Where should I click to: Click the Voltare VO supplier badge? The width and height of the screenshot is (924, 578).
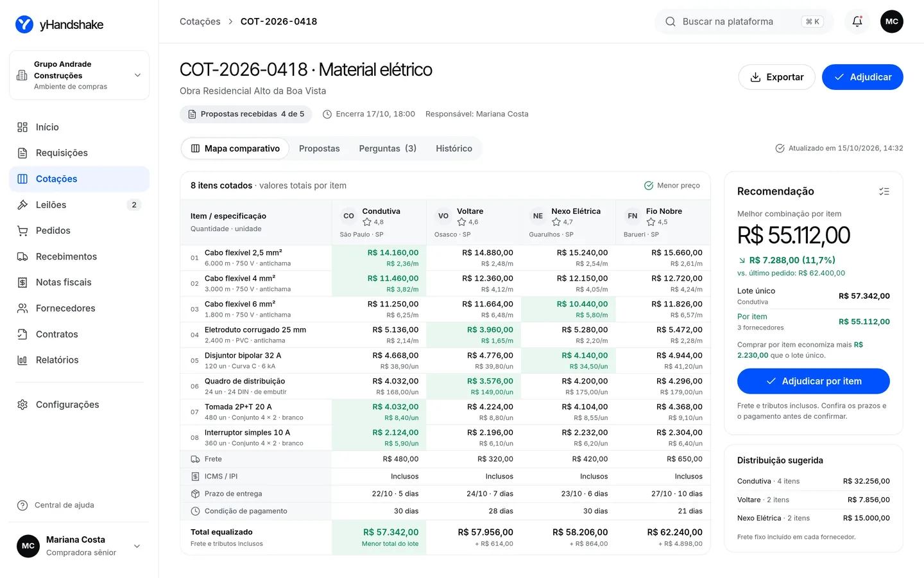coord(443,216)
